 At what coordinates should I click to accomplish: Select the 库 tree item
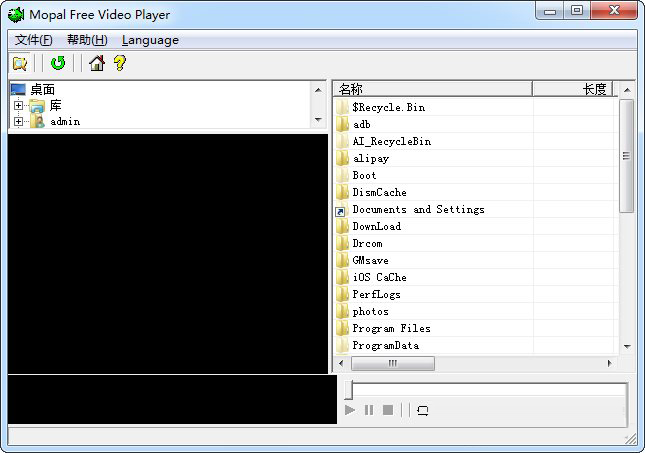click(56, 105)
